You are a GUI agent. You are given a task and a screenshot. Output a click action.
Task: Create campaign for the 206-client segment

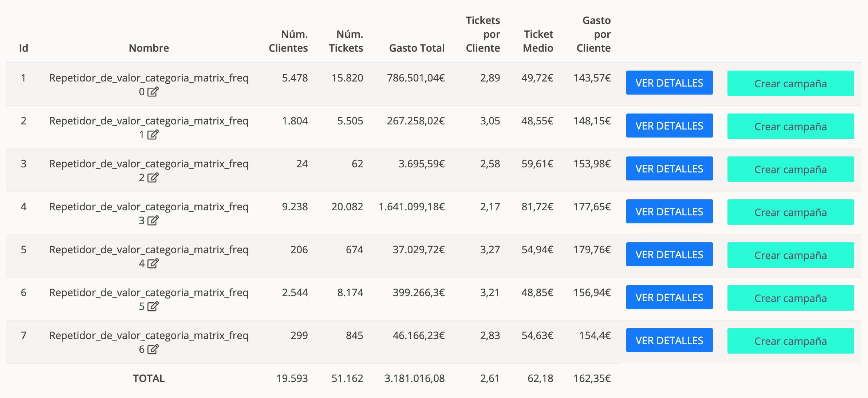[790, 255]
